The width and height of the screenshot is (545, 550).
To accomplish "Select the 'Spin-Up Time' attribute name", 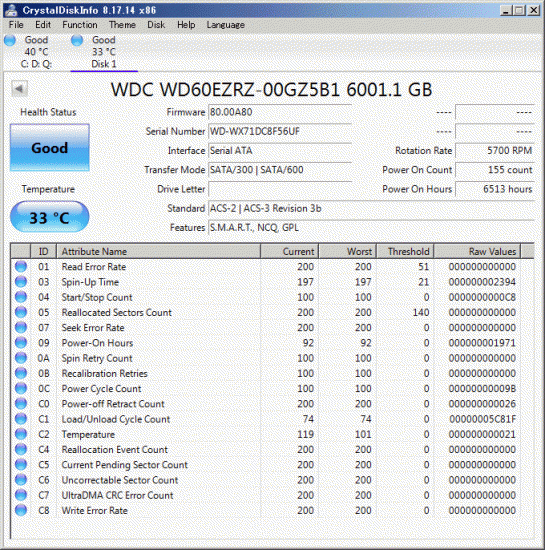I will tap(90, 282).
